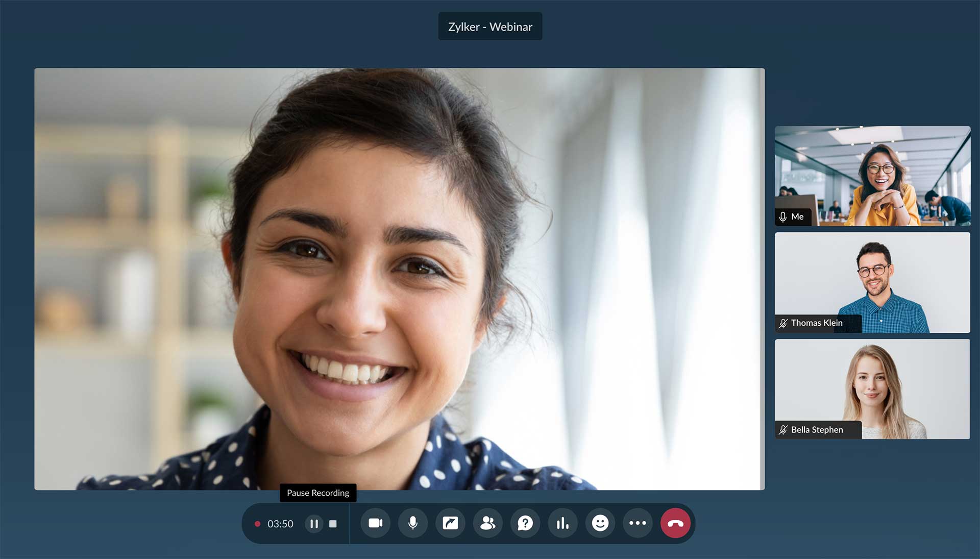The width and height of the screenshot is (980, 559).
Task: Click Bella Stephen's muted mic icon
Action: pos(783,430)
